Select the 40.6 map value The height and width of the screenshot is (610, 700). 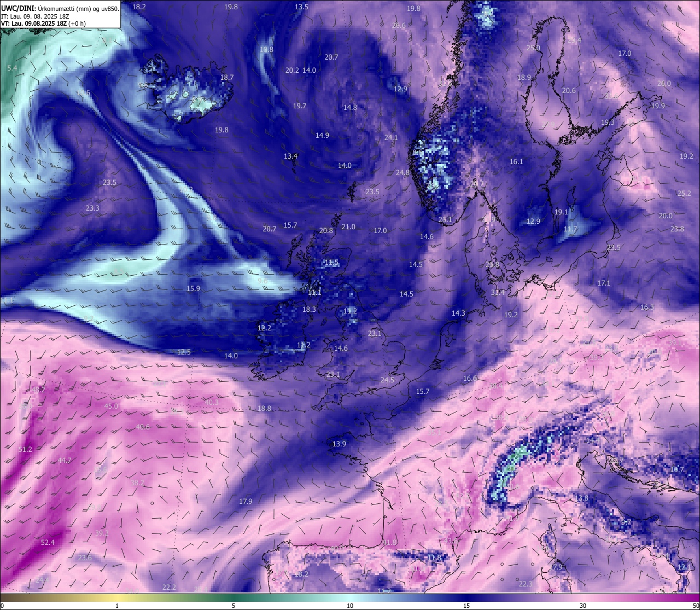[143, 427]
